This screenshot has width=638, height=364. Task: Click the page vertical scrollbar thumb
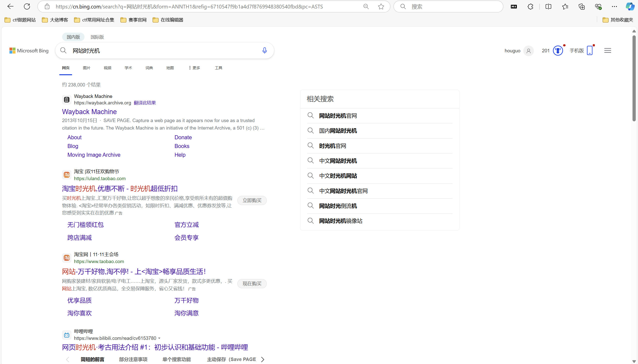(x=634, y=78)
